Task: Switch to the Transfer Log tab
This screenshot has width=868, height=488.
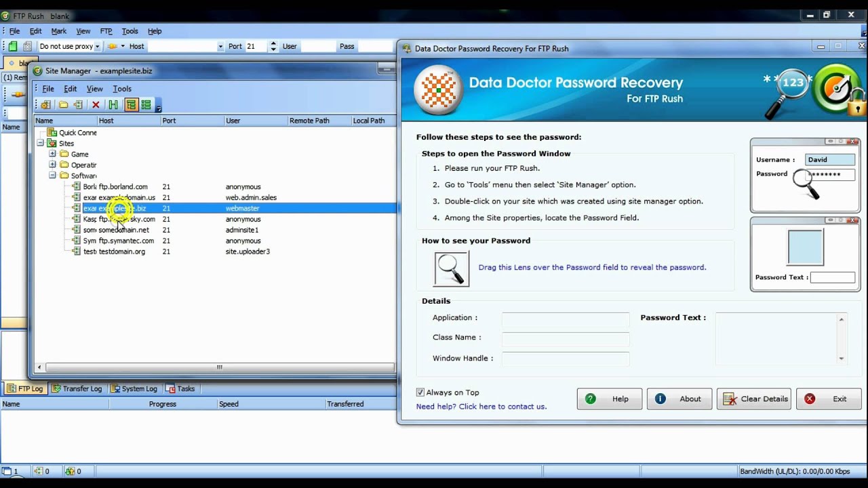Action: [x=77, y=389]
